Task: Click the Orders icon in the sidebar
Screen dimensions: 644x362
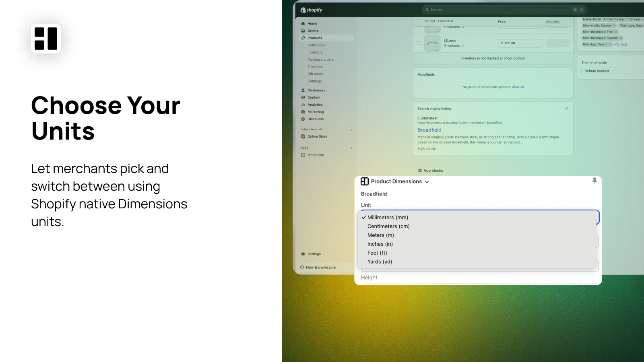Action: click(x=303, y=31)
